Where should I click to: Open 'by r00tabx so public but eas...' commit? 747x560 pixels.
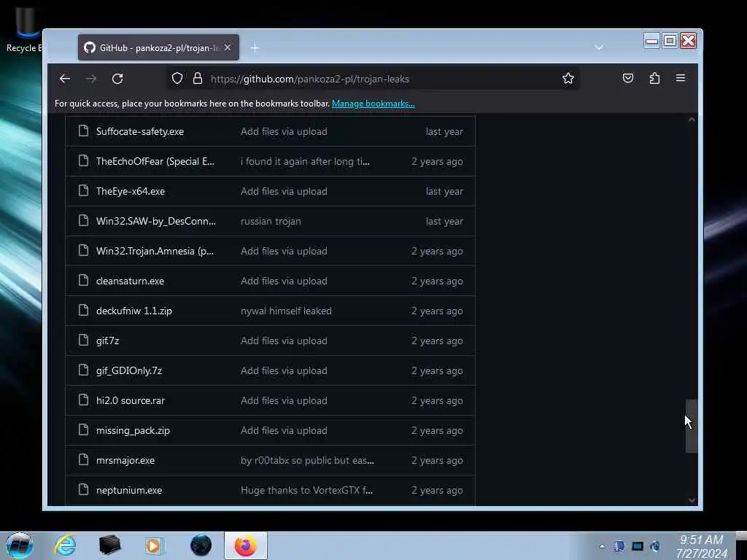[x=307, y=461]
